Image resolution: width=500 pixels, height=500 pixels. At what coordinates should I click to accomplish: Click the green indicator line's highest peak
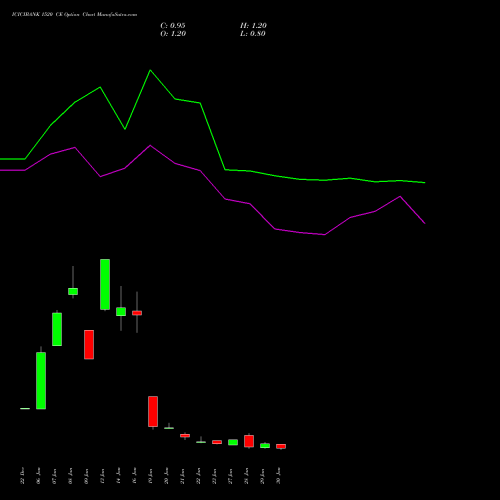coord(150,70)
